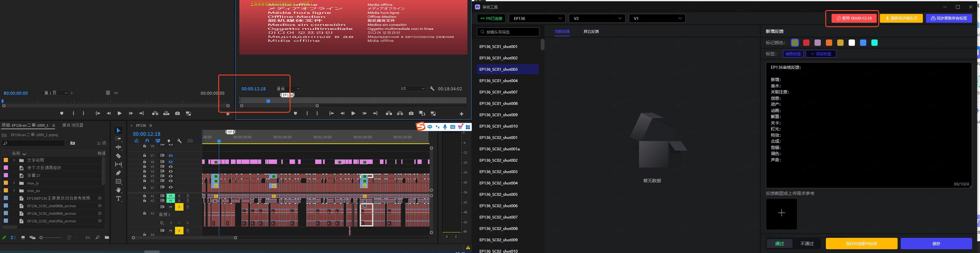Export frame with program monitor camera icon

pos(411,113)
